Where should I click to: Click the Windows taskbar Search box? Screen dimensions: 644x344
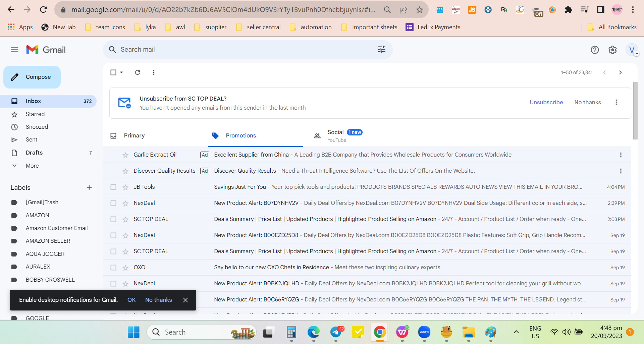click(201, 332)
